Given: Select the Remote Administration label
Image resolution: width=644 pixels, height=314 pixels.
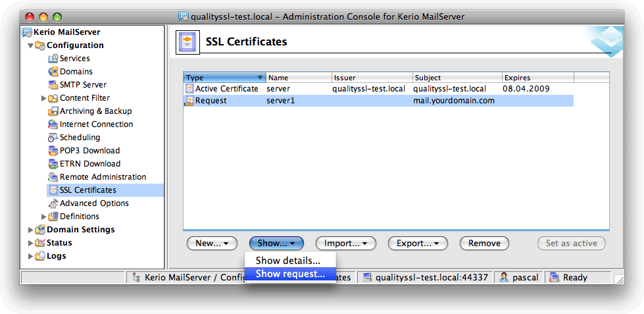Looking at the screenshot, I should point(103,176).
